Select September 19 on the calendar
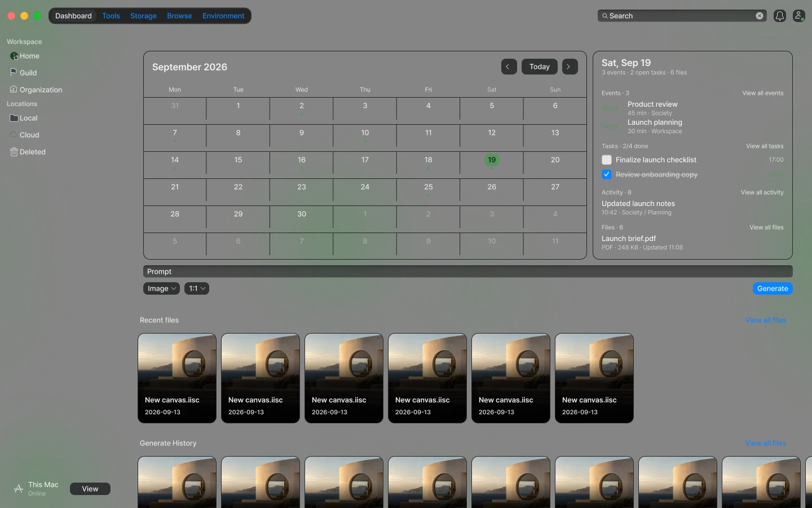Image resolution: width=812 pixels, height=508 pixels. (492, 160)
